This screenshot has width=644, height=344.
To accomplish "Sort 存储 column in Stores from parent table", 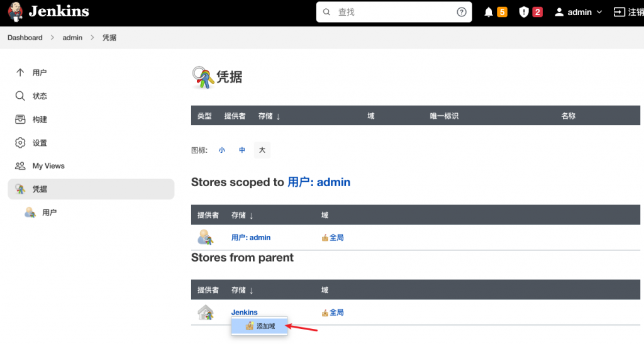I will click(x=242, y=290).
